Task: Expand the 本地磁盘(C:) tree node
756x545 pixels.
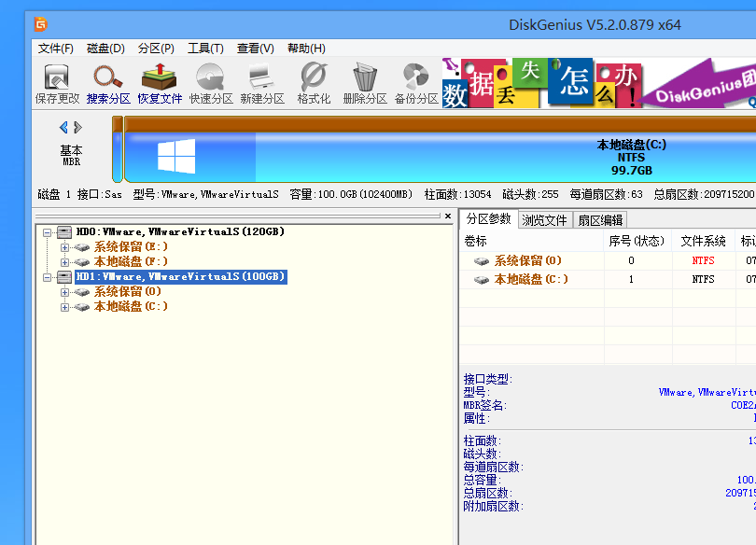Action: [x=64, y=307]
